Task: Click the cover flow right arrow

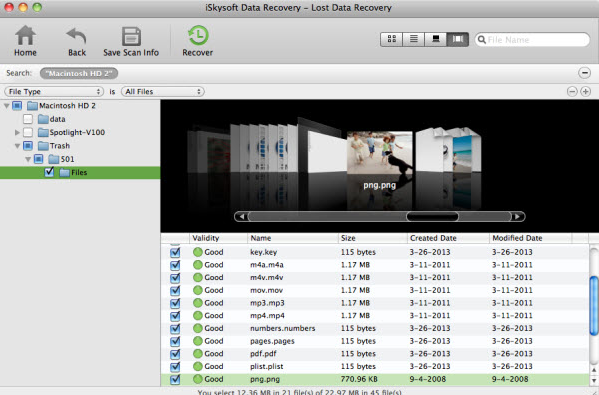Action: (518, 217)
